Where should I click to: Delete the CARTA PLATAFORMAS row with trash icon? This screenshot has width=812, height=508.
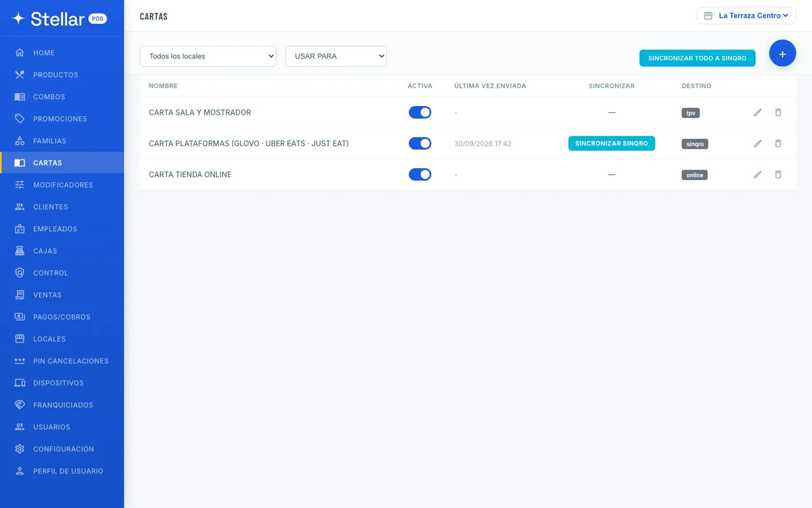(778, 144)
